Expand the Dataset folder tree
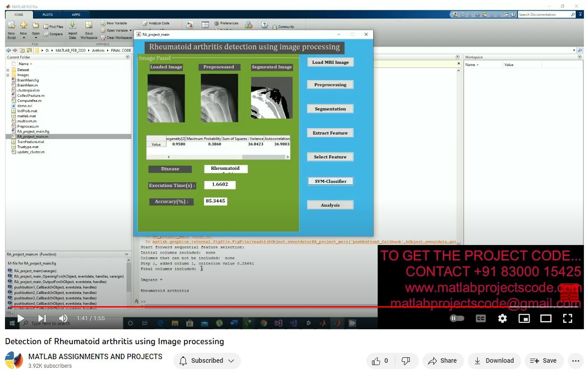Screen dimensions: 588x375 [8, 70]
